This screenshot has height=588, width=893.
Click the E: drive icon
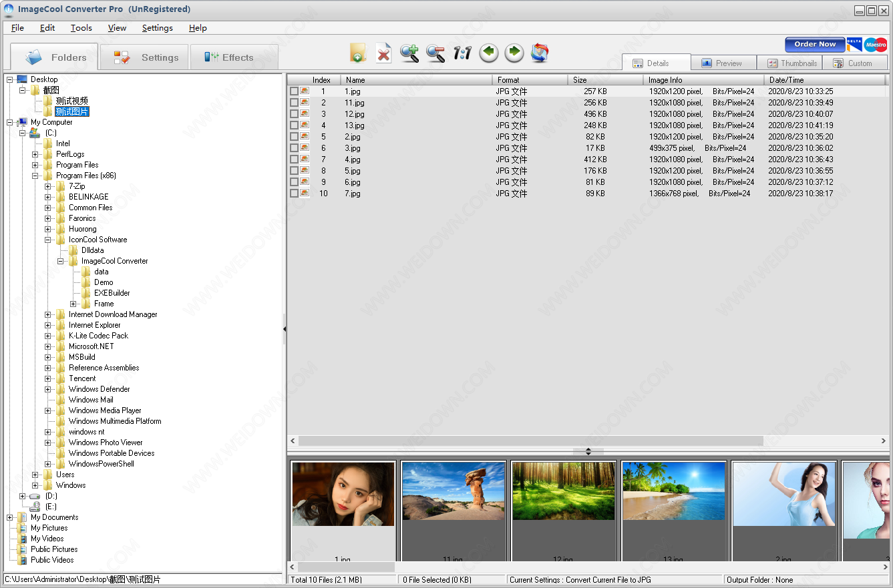point(35,507)
